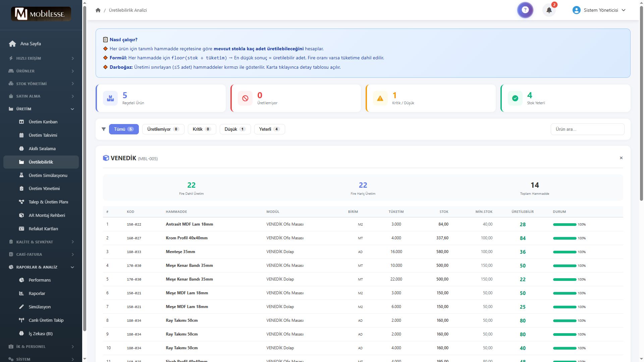Select the Tümü filter chip
Image resolution: width=644 pixels, height=362 pixels.
(123, 129)
